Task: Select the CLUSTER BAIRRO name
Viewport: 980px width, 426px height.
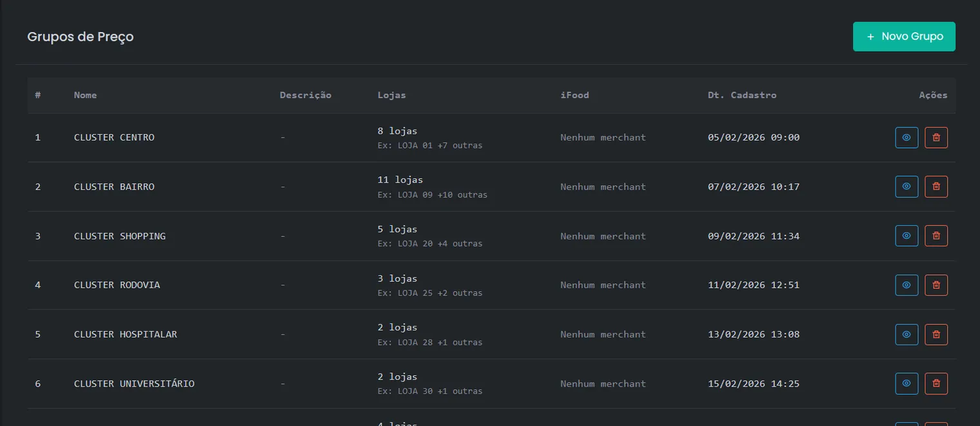Action: tap(114, 187)
